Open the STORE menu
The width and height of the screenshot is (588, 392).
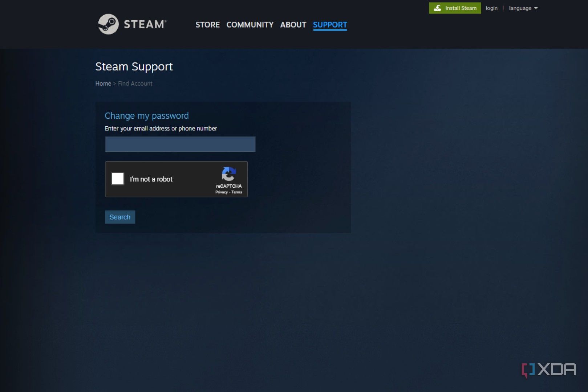pos(207,25)
